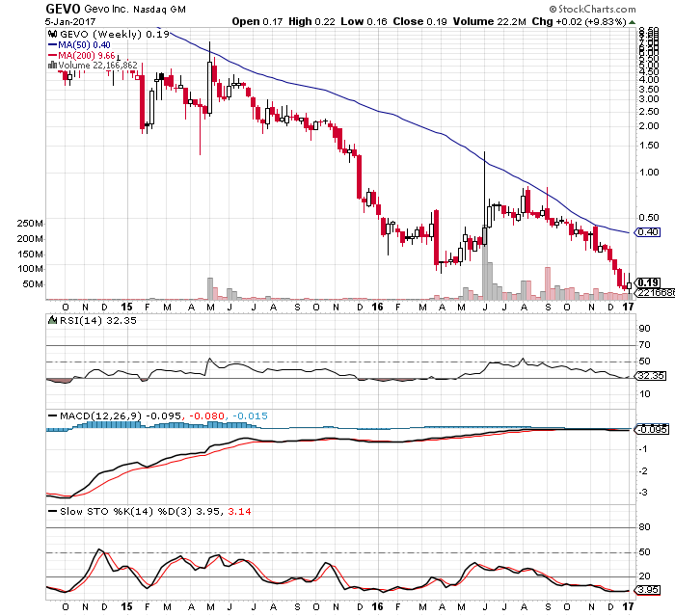This screenshot has height=616, width=675.
Task: Click the MACD(12,26,9) panel label
Action: coord(100,415)
